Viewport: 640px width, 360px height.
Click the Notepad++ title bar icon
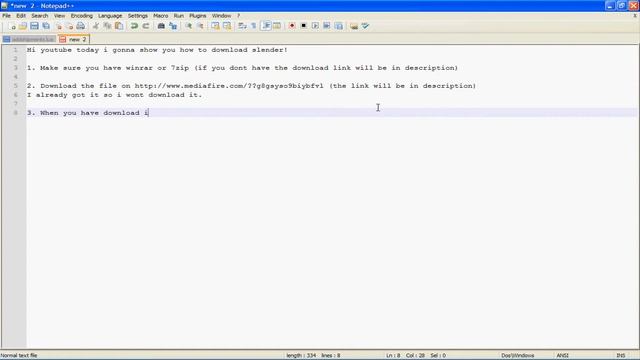4,6
